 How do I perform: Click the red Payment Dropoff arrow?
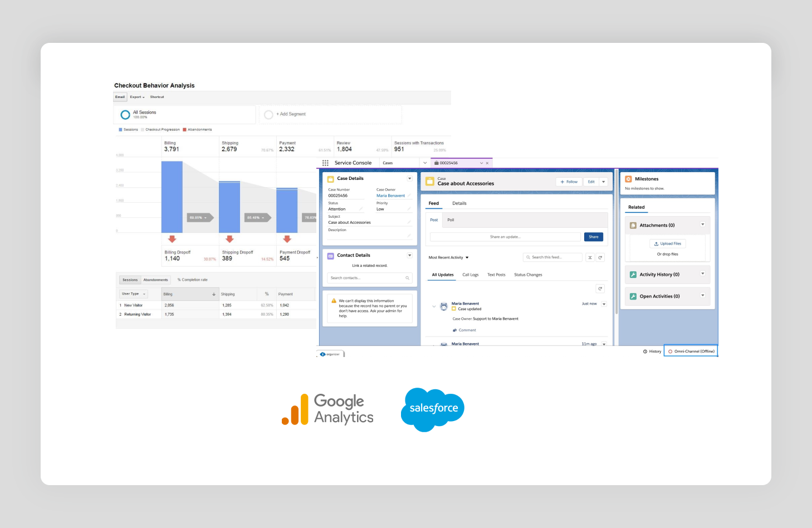[x=287, y=239]
